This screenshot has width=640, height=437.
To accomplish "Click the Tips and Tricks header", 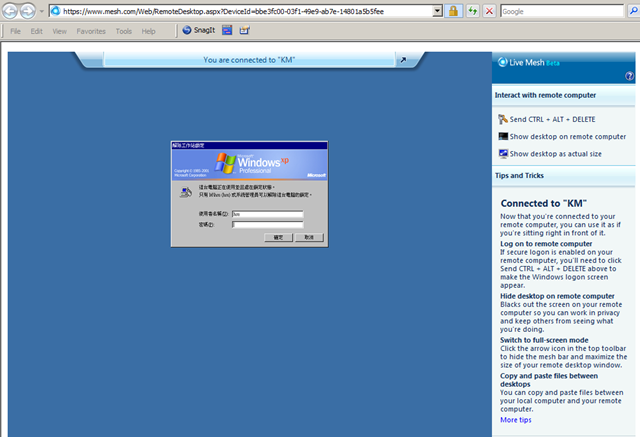I will 519,175.
